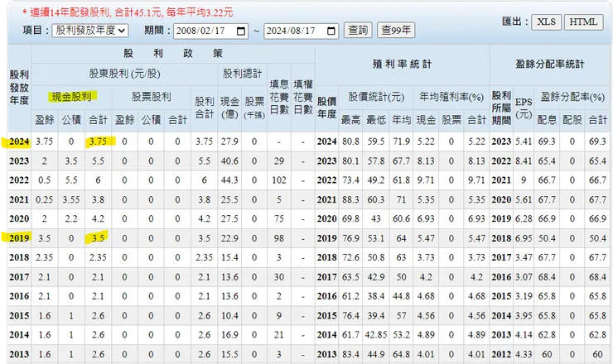Click the highlighted 3.5 cash total for 2019

(x=98, y=238)
